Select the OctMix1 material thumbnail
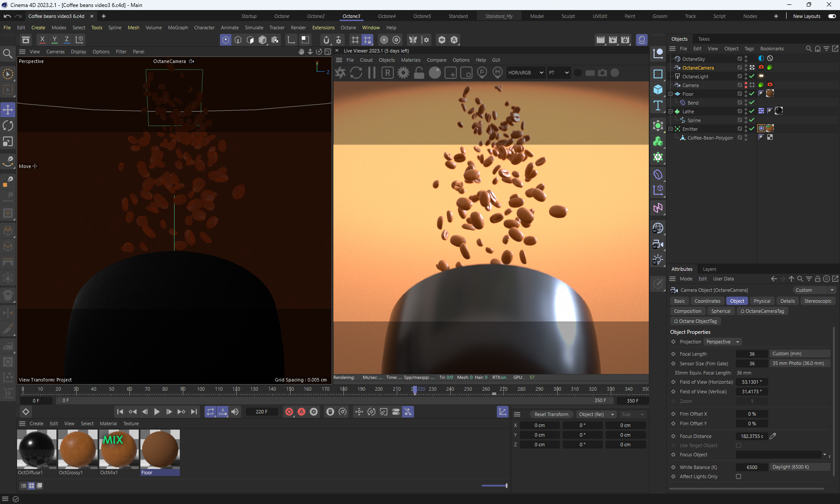Image resolution: width=840 pixels, height=504 pixels. point(119,449)
